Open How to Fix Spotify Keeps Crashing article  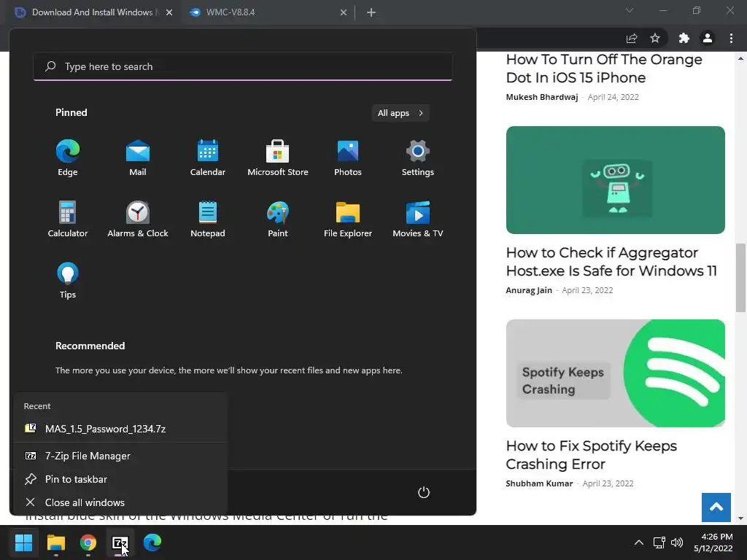click(591, 455)
